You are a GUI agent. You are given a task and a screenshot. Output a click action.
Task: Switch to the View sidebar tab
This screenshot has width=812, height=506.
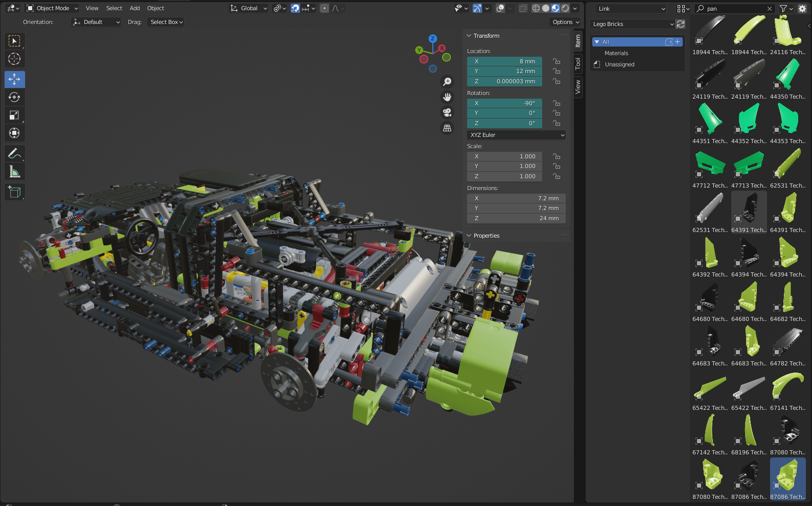(578, 87)
